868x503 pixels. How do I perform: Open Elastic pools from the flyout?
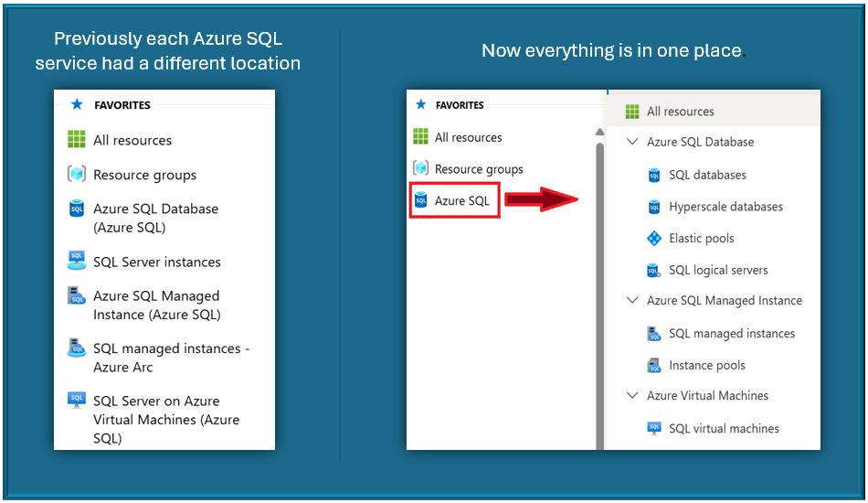click(701, 239)
